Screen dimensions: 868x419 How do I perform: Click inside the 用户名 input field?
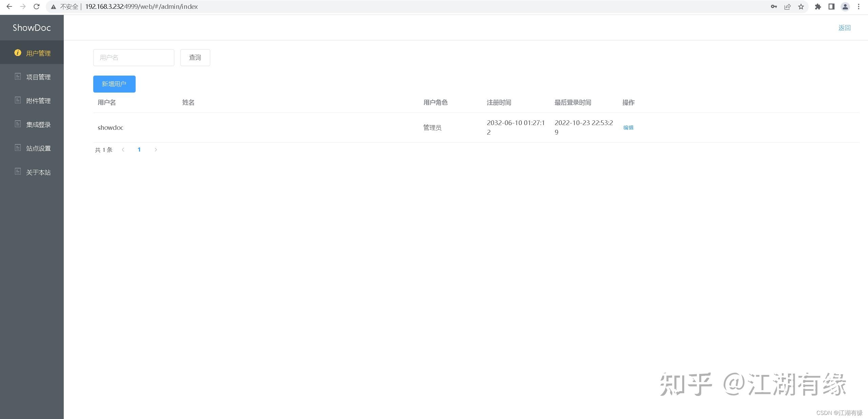click(133, 57)
